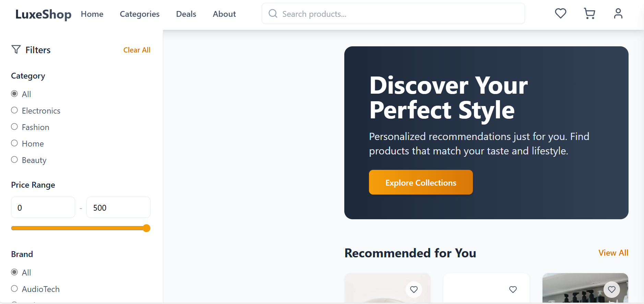Click Clear All to reset filters
This screenshot has width=644, height=304.
click(x=136, y=50)
